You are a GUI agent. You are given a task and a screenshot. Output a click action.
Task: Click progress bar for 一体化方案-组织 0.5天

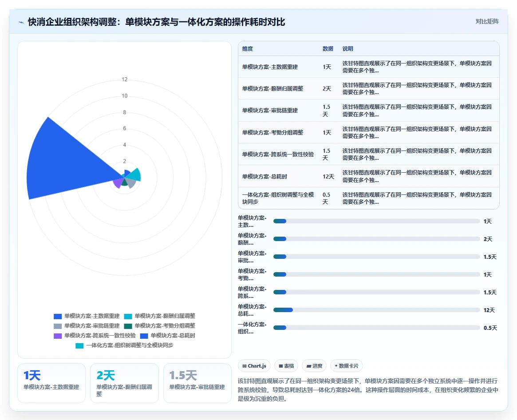tap(376, 328)
